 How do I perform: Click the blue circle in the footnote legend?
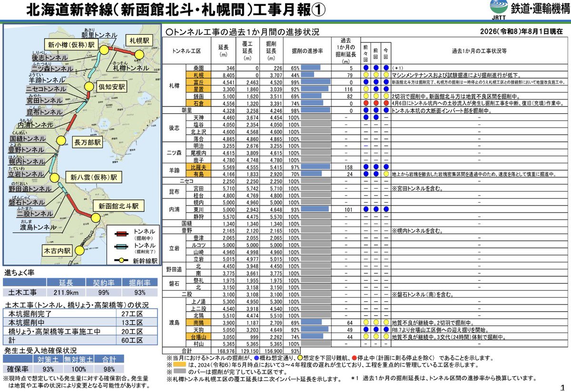[x=256, y=358]
